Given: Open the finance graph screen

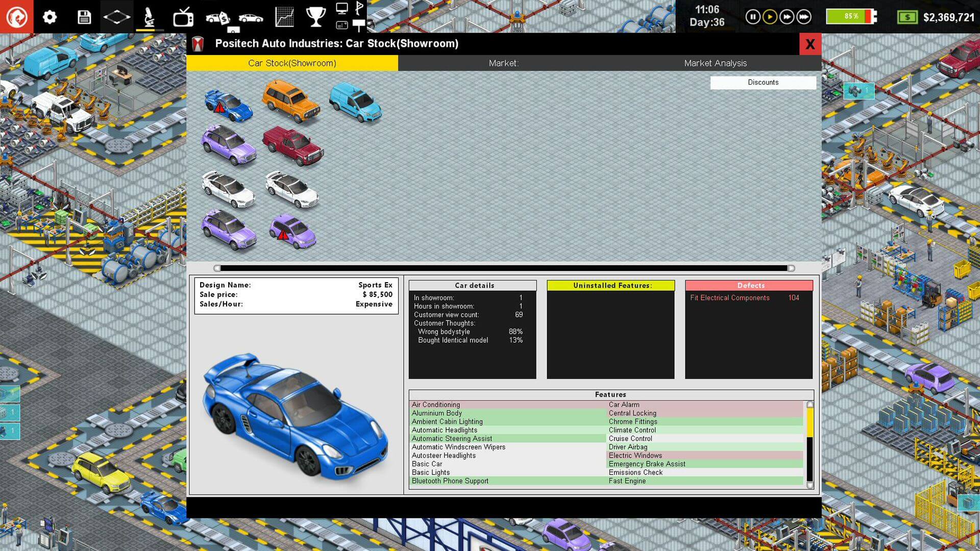Looking at the screenshot, I should tap(284, 17).
